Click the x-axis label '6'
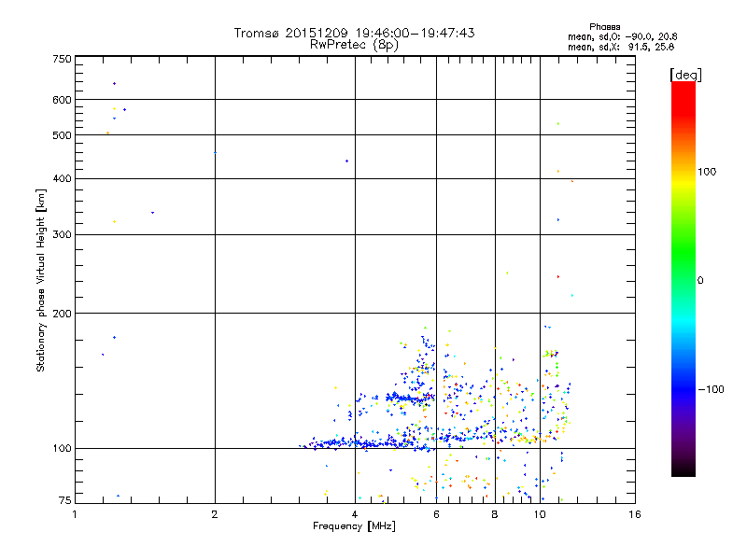 tap(436, 514)
